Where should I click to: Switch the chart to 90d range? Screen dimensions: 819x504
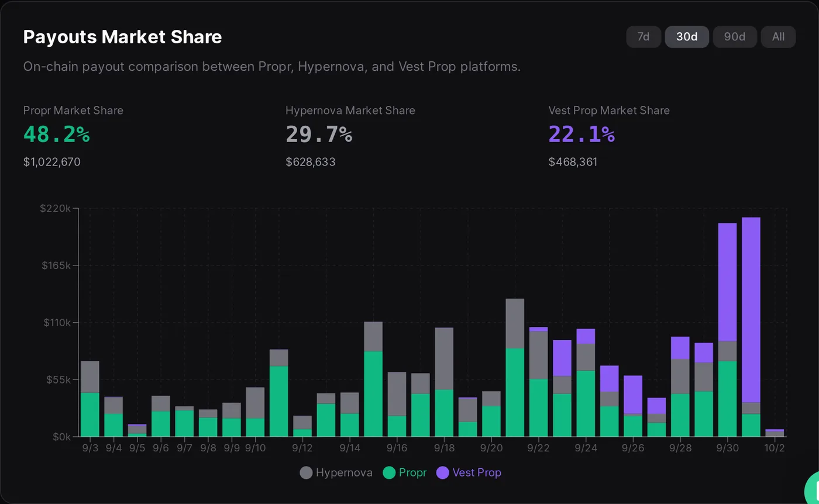pos(735,37)
